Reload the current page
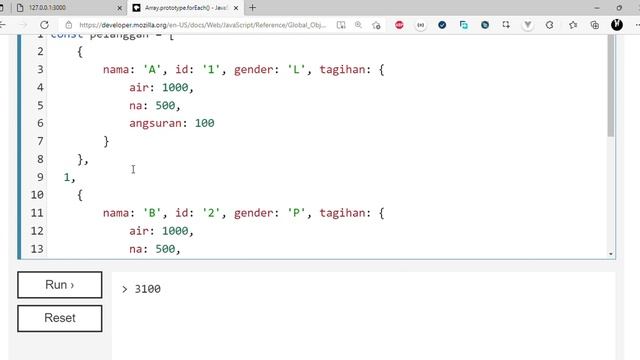The image size is (640, 360). [44, 25]
